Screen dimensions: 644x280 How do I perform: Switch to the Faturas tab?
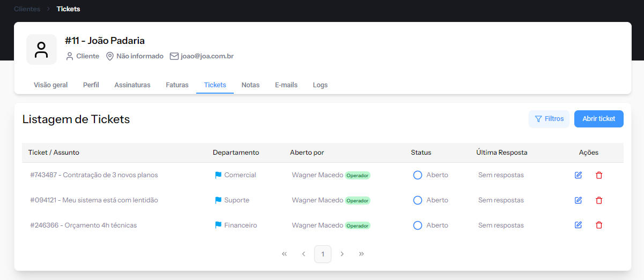[x=177, y=85]
